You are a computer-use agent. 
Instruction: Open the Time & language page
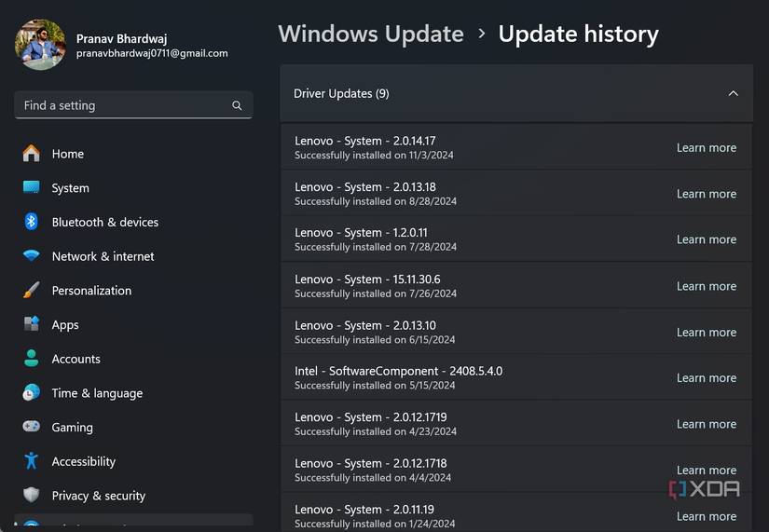pos(97,393)
